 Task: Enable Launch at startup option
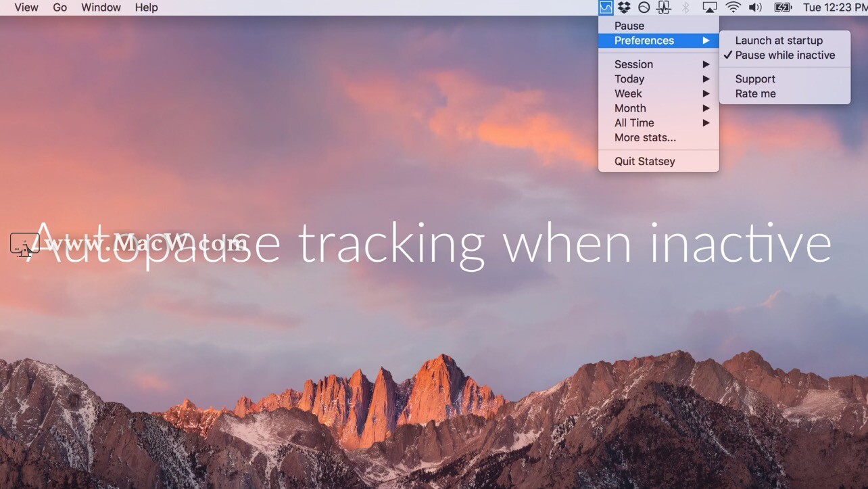(x=779, y=41)
